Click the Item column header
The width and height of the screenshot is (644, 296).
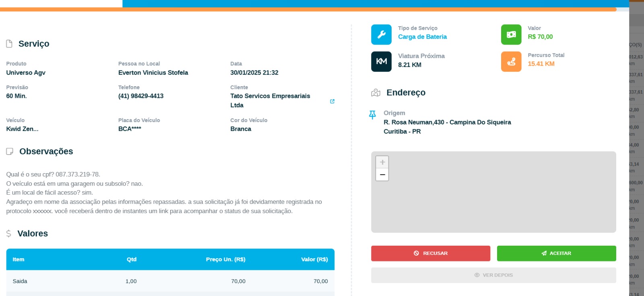pos(19,259)
